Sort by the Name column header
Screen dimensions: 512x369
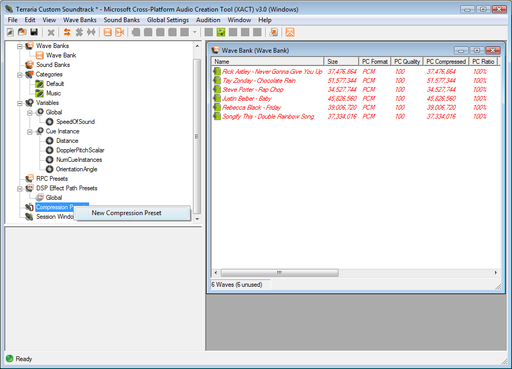[x=267, y=61]
